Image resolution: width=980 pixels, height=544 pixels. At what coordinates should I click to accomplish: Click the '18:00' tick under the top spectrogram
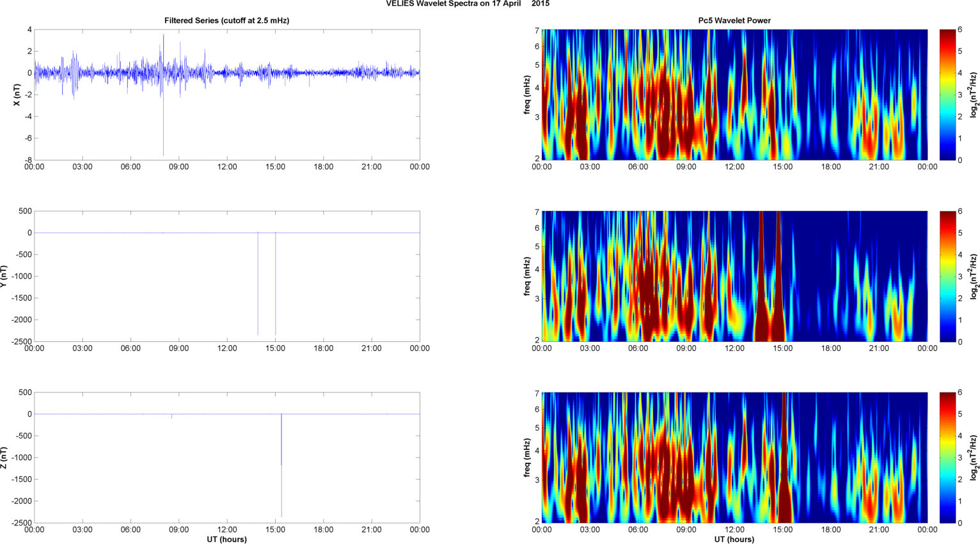coord(831,167)
